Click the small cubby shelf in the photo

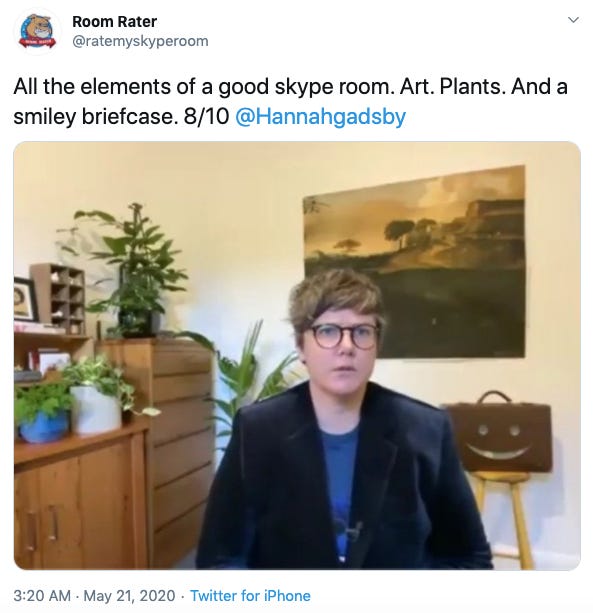(x=59, y=298)
